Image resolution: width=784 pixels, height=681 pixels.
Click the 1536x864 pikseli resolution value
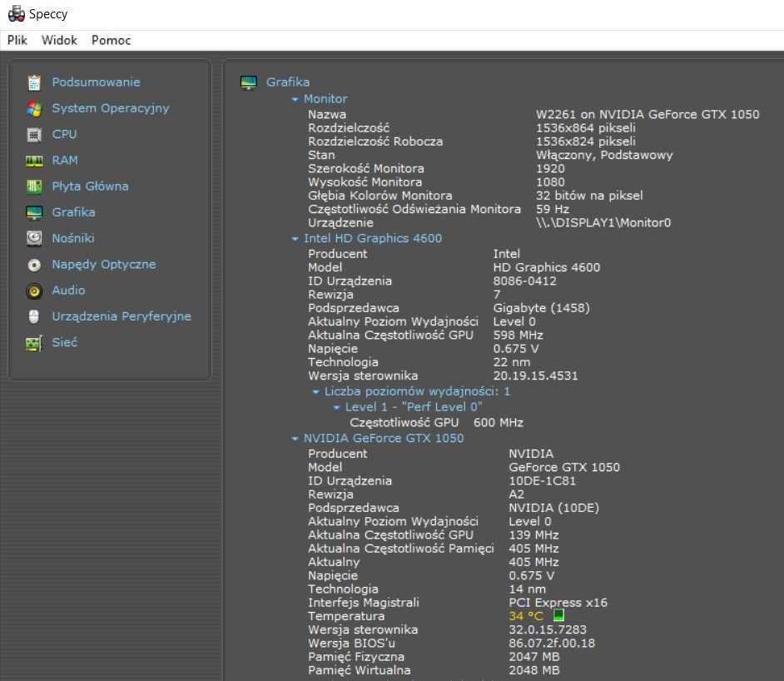pyautogui.click(x=585, y=128)
